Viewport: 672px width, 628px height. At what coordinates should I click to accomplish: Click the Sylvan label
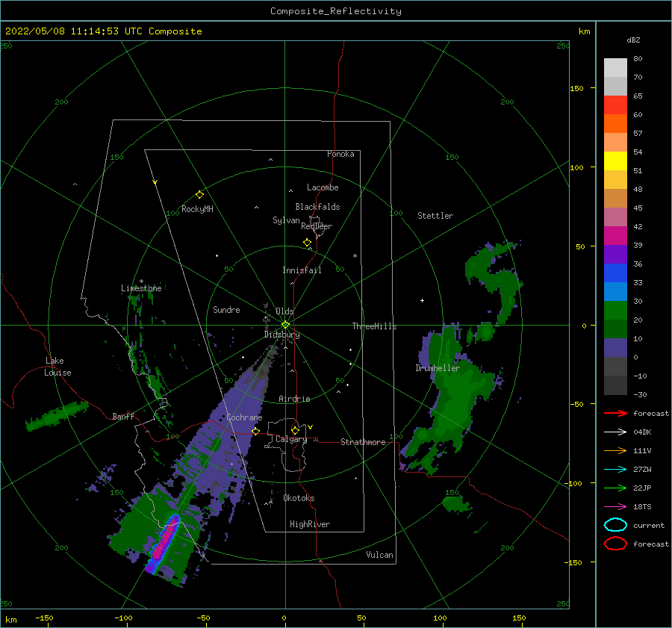(x=286, y=220)
